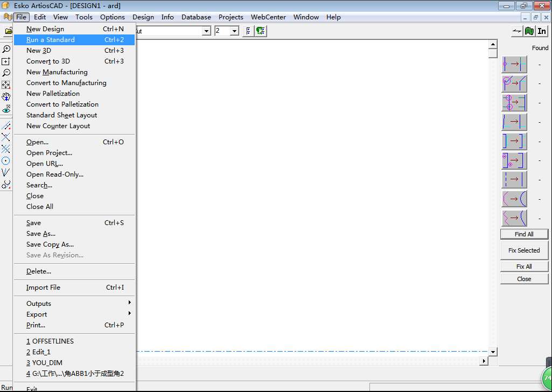Viewport: 552px width, 392px height.
Task: Click the green map icon at top right
Action: coord(529,31)
